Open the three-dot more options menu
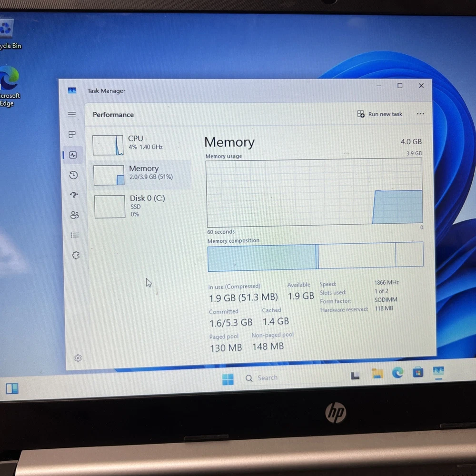Screen dimensions: 476x476 coord(420,114)
